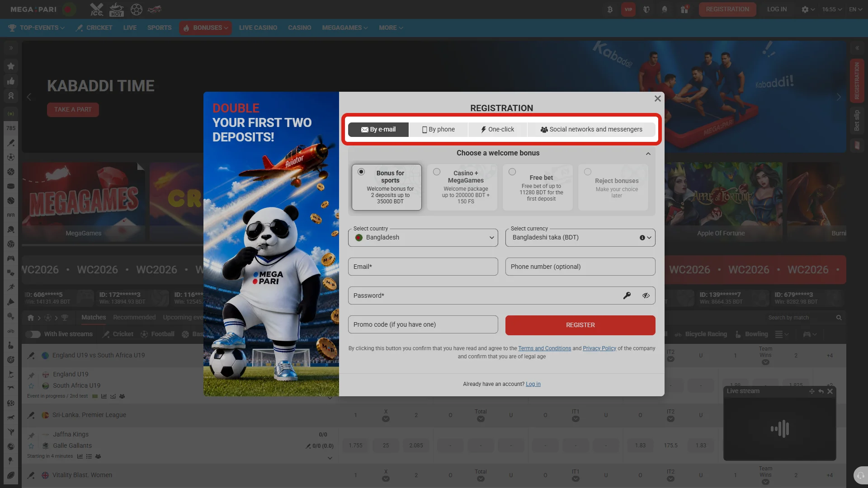Click the Bitcoin payments icon in header
Image resolution: width=868 pixels, height=488 pixels.
(x=610, y=9)
